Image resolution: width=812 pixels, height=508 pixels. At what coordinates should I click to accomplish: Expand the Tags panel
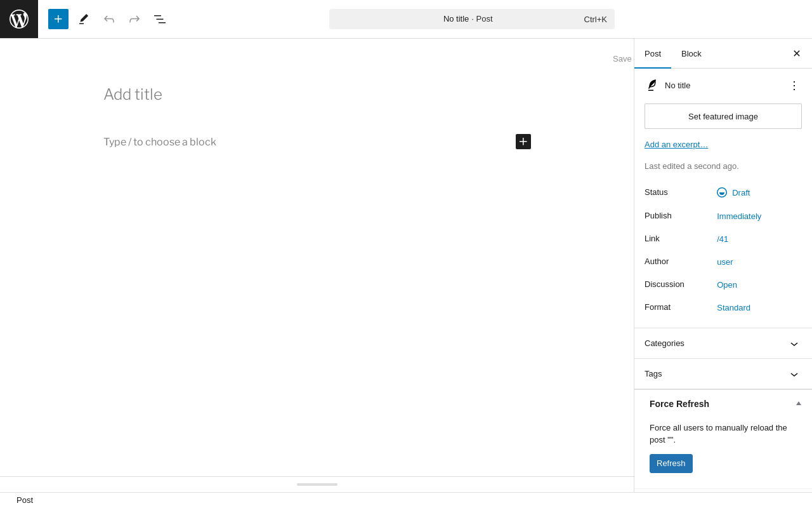tap(723, 374)
